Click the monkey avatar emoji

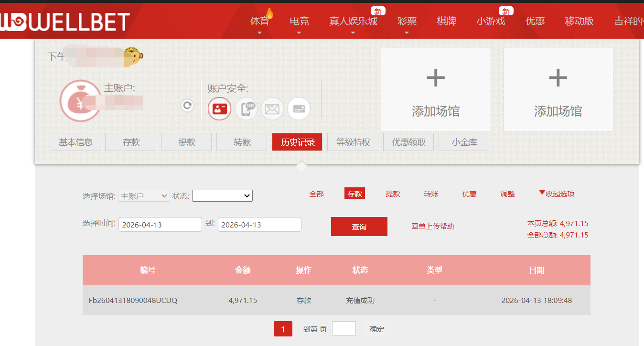point(133,55)
